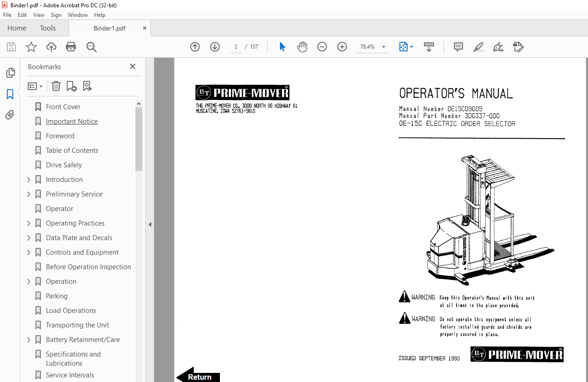Select the Operator bookmark

point(60,209)
